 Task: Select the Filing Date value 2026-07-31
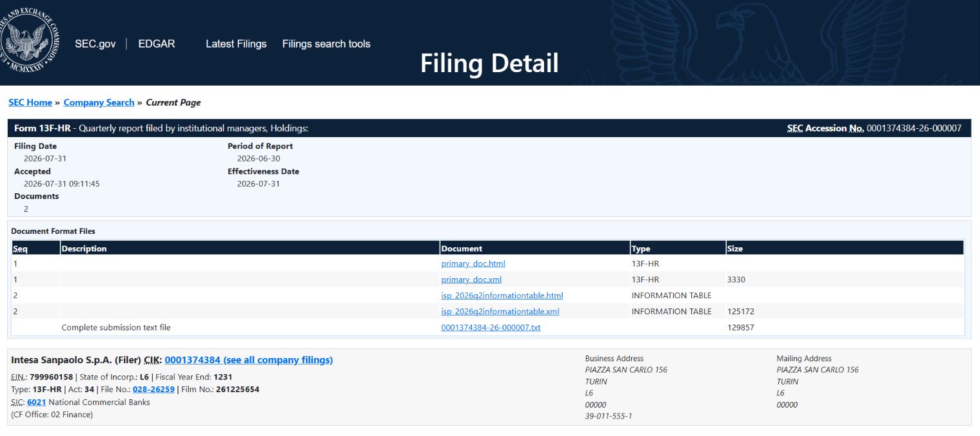click(45, 158)
